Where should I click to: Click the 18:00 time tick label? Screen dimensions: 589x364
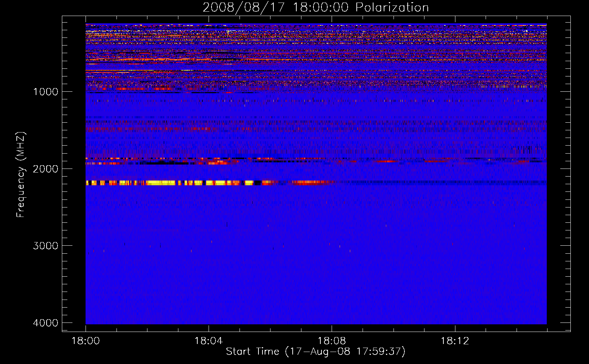(x=86, y=341)
